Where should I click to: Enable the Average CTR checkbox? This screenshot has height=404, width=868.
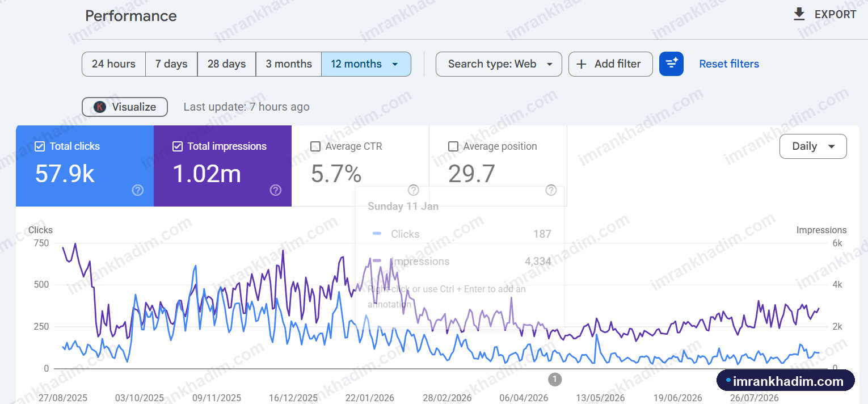point(315,146)
